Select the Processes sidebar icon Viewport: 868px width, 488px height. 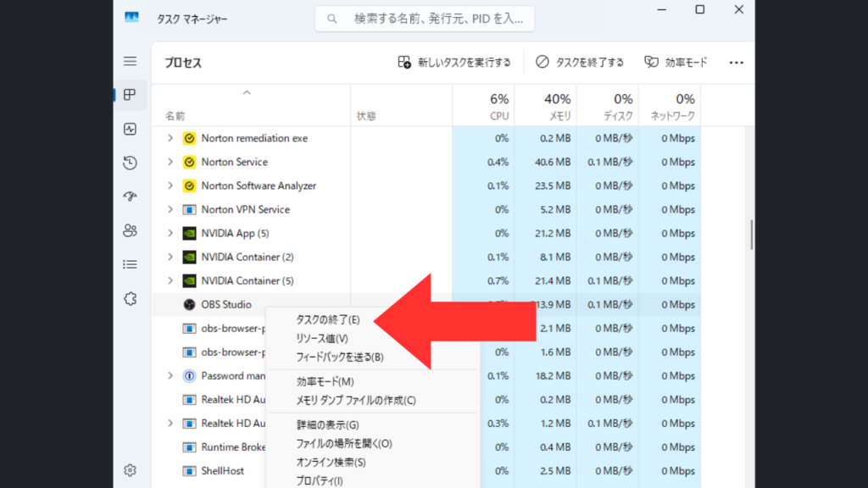130,95
